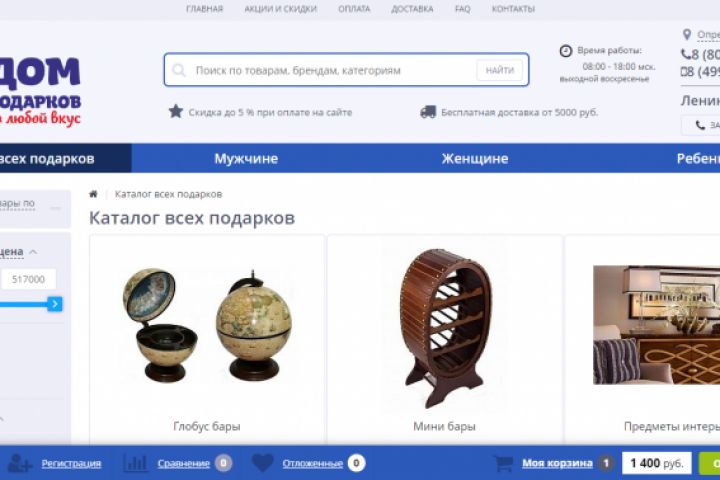Click the shopping cart icon
The height and width of the screenshot is (480, 720).
click(503, 463)
